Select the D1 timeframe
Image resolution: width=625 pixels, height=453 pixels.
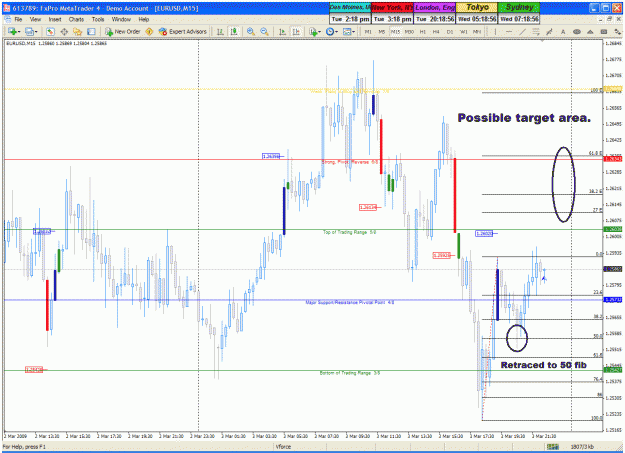point(450,32)
